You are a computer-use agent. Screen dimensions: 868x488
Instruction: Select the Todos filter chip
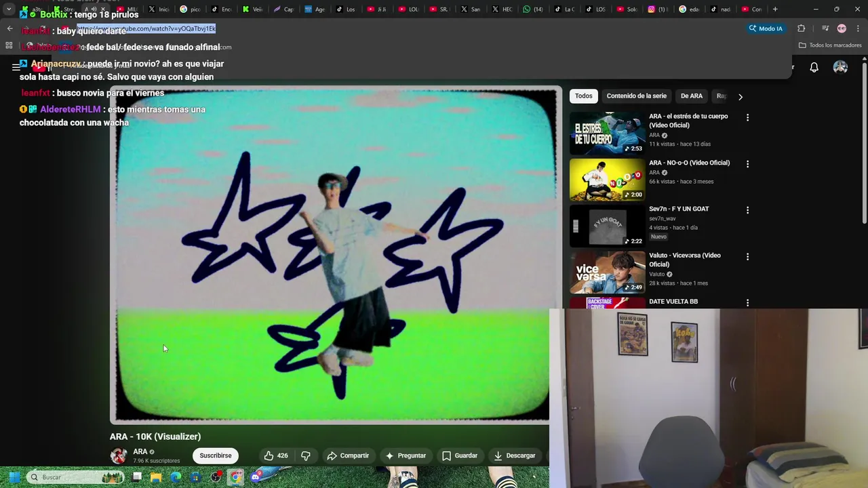click(x=583, y=96)
